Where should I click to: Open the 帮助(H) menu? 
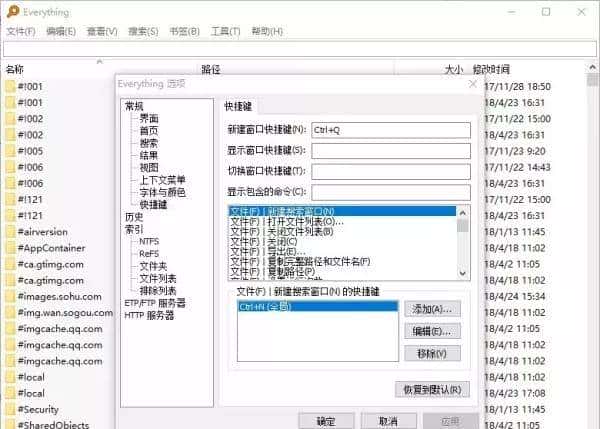point(267,31)
